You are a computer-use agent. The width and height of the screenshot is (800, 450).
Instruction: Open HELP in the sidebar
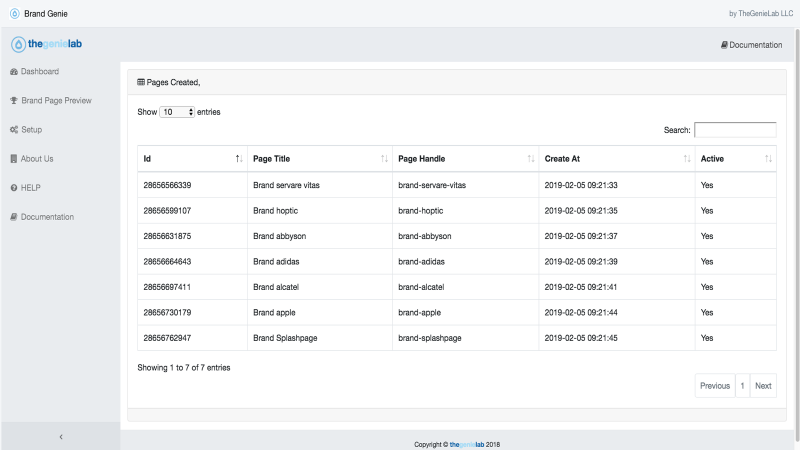pyautogui.click(x=31, y=188)
